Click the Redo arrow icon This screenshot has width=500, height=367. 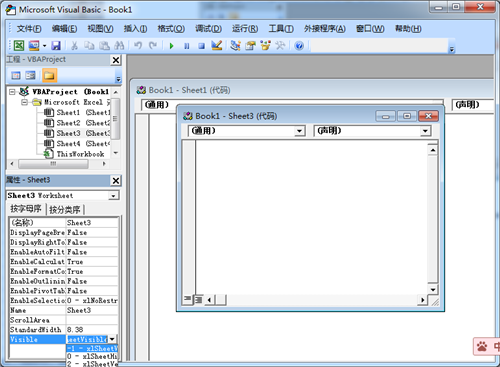coord(153,45)
